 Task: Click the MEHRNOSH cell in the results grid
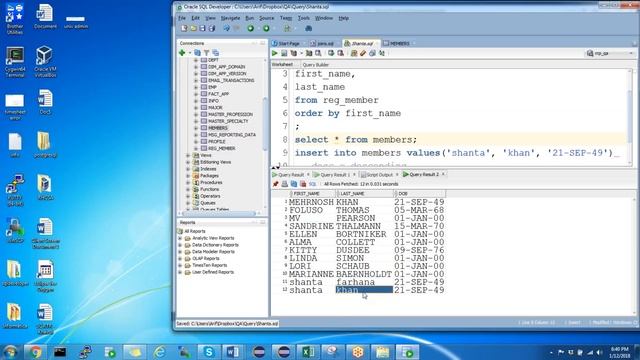pos(311,202)
